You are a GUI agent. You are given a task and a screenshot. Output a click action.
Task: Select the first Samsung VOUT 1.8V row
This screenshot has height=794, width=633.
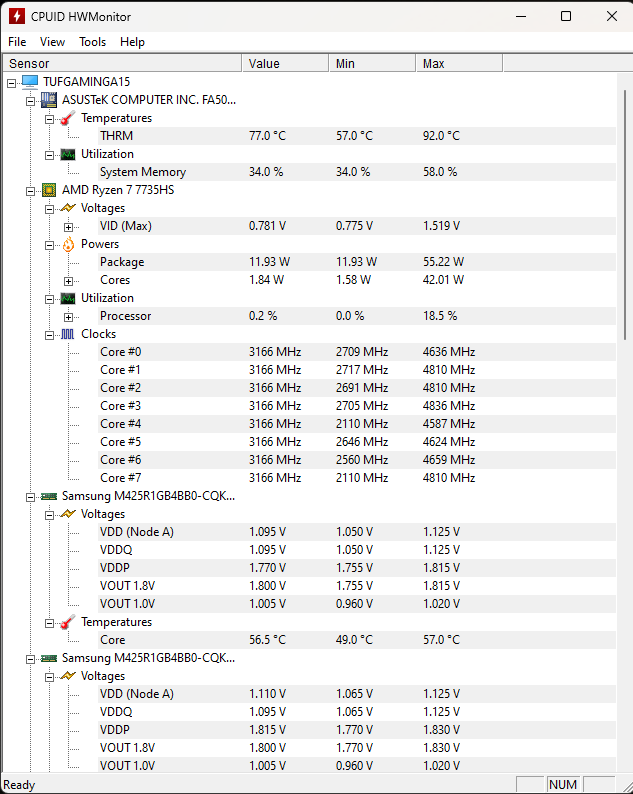point(357,586)
